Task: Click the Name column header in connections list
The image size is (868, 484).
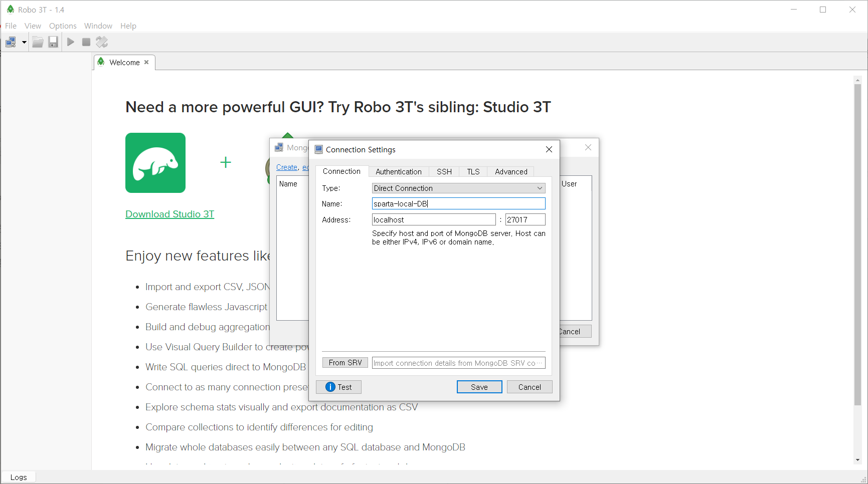Action: tap(288, 184)
